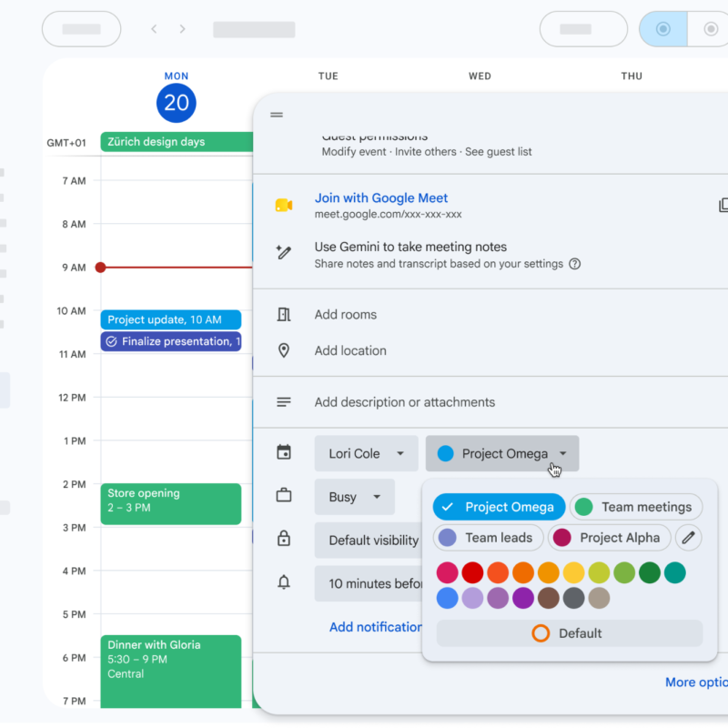Open the Finalize presentation task
Viewport: 728px width, 728px height.
tap(171, 342)
